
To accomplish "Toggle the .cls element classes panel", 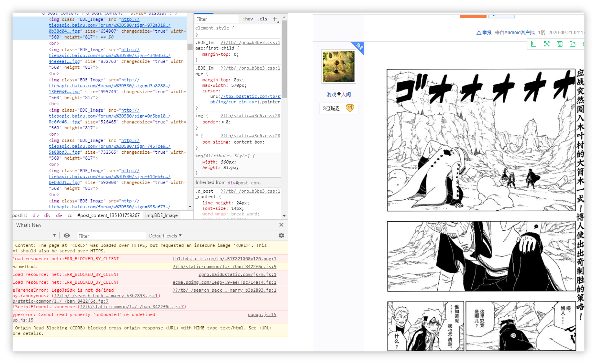I will [263, 19].
